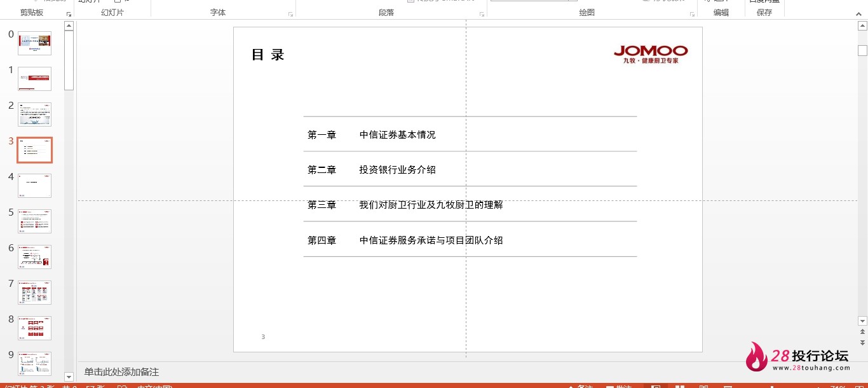Select slide 8 thumbnail

(34, 328)
